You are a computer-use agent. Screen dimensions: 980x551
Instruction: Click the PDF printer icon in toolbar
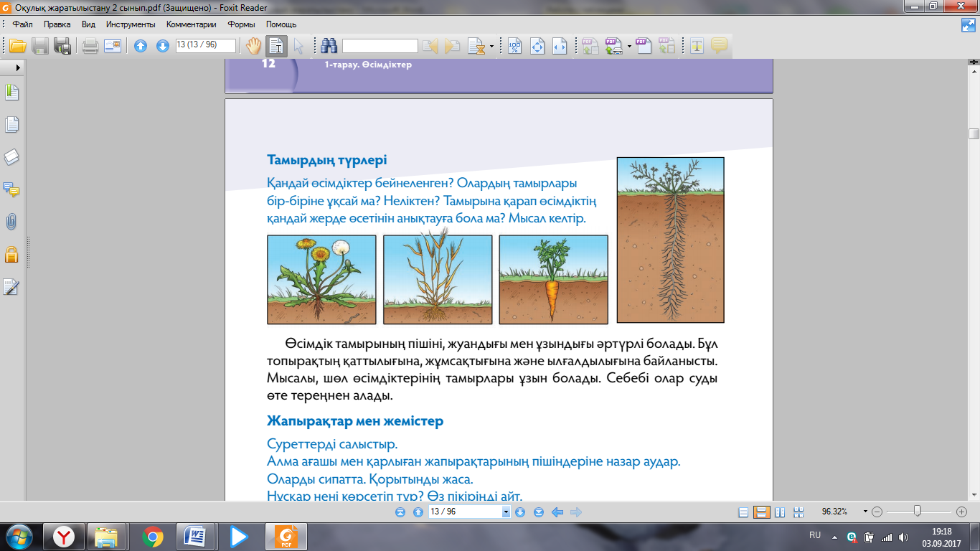coord(614,46)
